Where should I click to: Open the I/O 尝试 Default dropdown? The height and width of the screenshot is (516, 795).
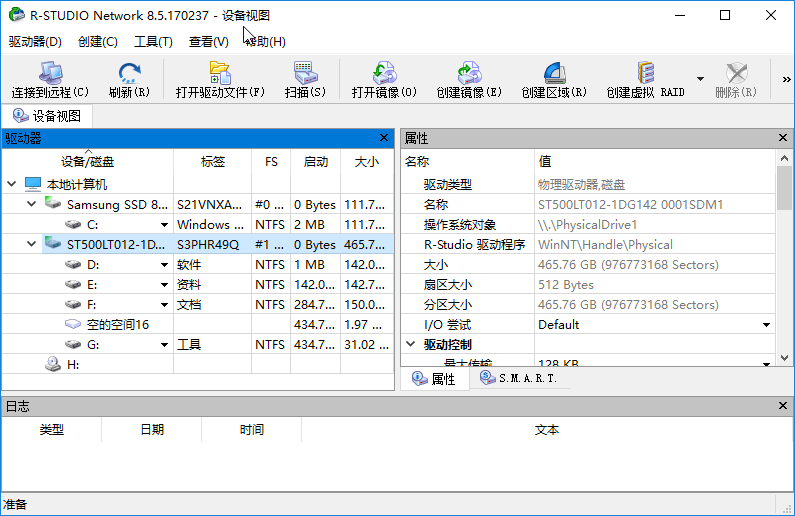coord(766,325)
